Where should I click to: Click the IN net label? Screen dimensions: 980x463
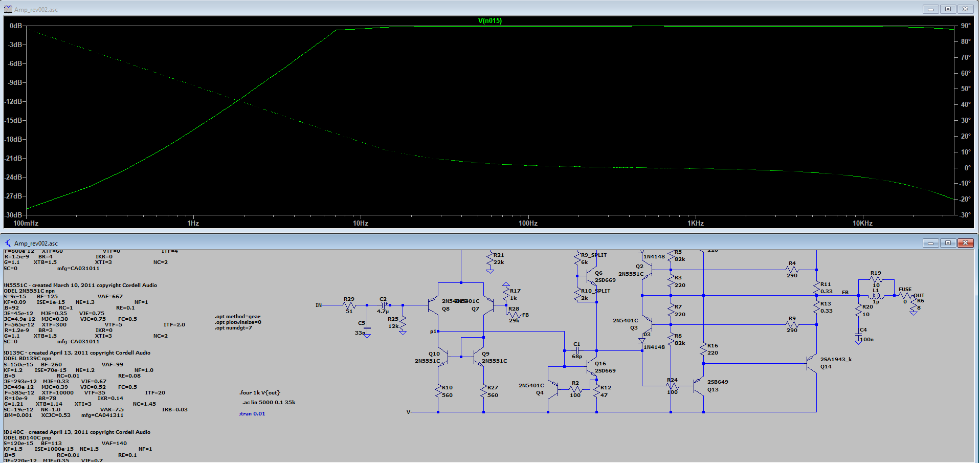click(319, 305)
